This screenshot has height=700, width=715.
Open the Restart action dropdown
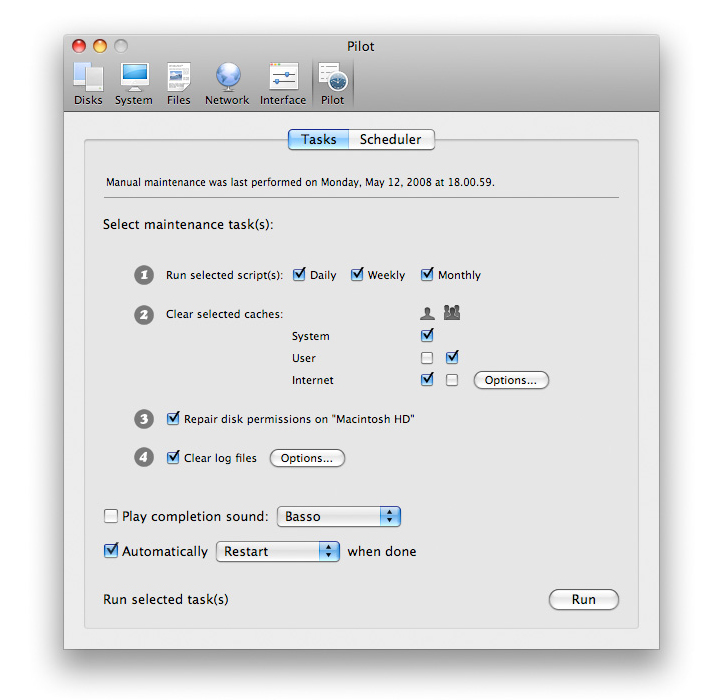click(x=278, y=551)
